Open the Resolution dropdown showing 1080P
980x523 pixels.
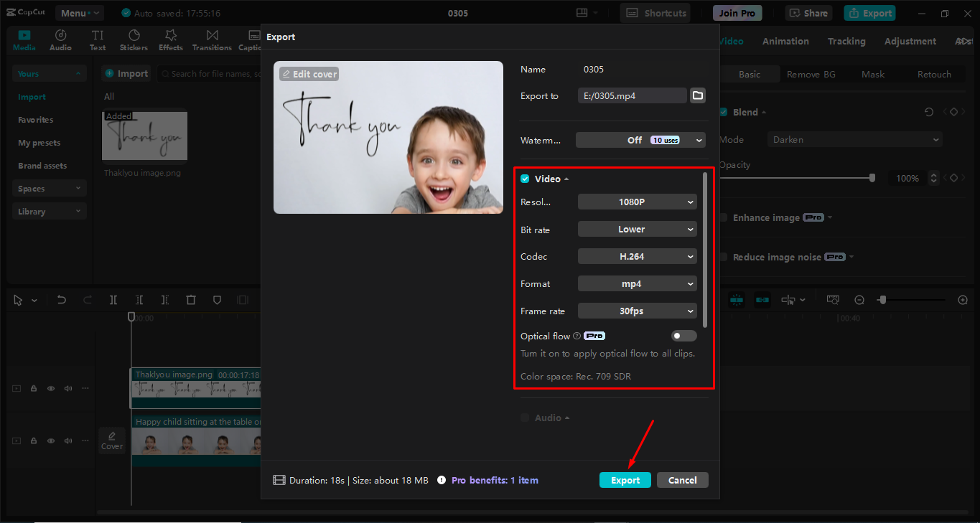(637, 202)
